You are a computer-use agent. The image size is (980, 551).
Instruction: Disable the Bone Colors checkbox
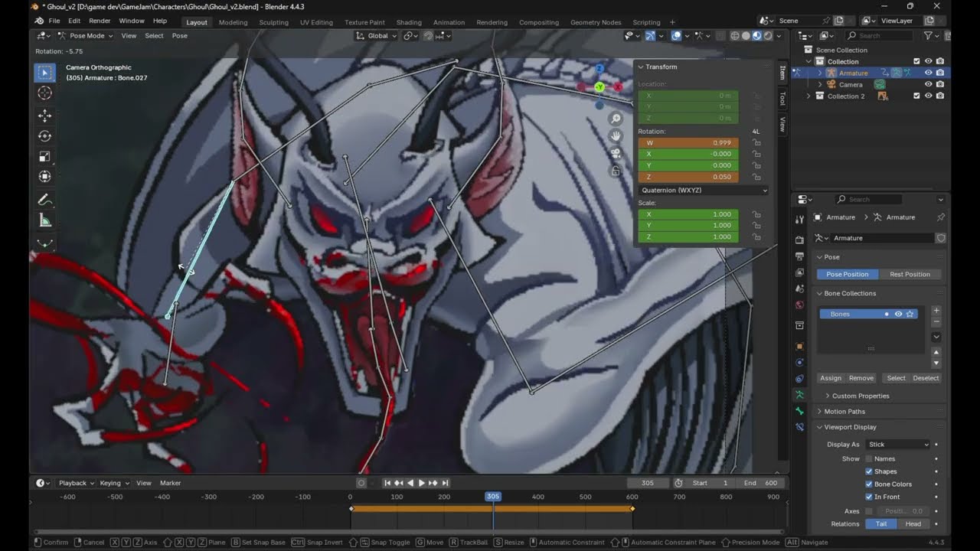point(869,484)
